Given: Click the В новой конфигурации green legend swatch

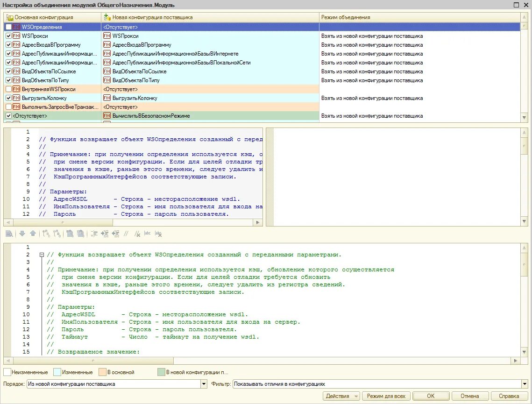Looking at the screenshot, I should coord(161,372).
